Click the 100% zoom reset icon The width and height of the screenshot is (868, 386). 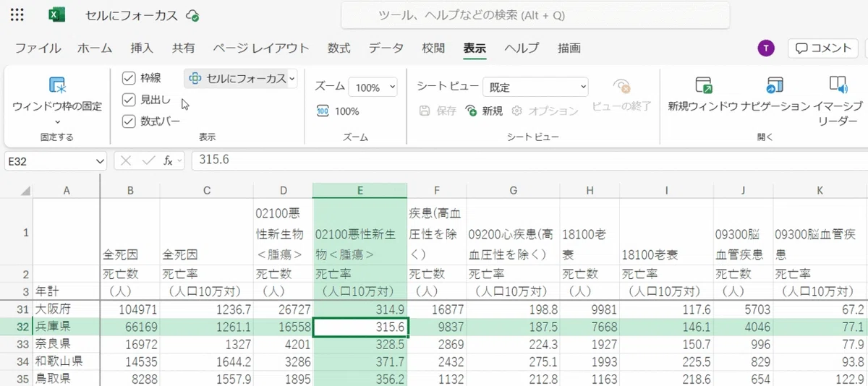point(323,111)
